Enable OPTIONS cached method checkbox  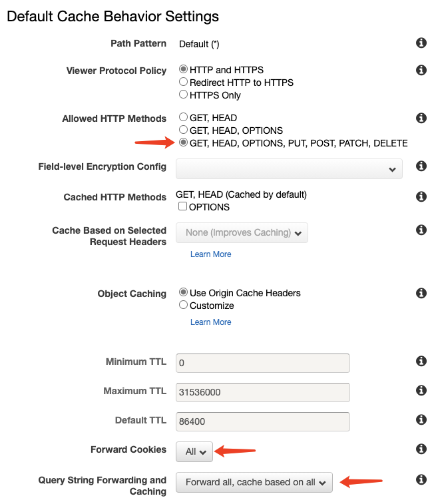click(x=183, y=207)
